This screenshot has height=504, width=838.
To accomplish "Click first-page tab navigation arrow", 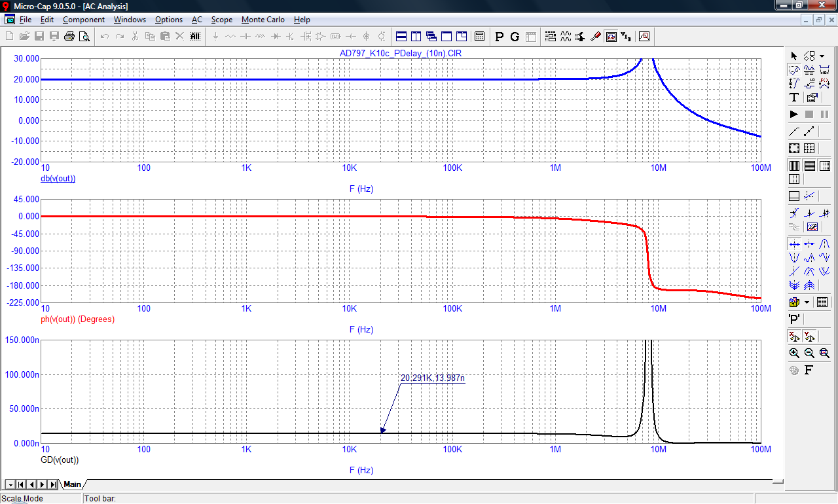I will (x=21, y=484).
